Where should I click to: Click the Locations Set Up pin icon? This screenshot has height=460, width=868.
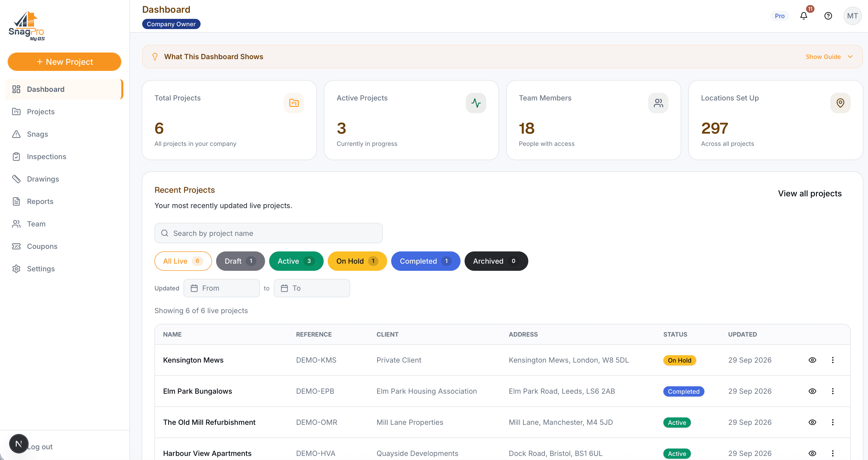pos(840,103)
